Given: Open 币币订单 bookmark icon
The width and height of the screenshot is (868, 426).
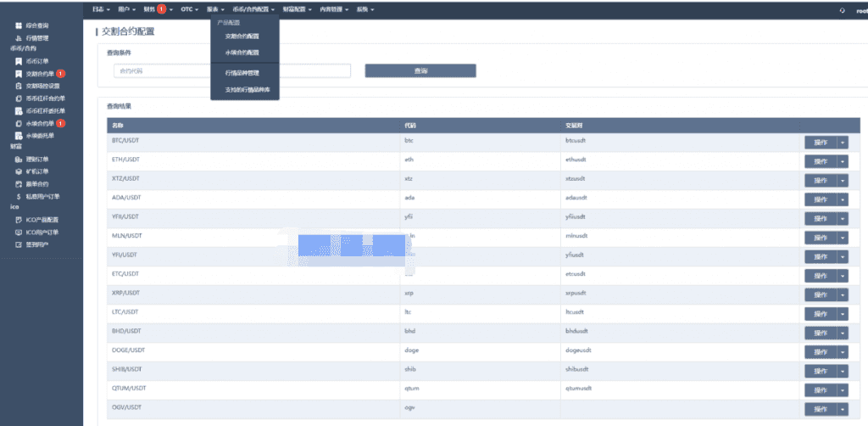Looking at the screenshot, I should [19, 61].
